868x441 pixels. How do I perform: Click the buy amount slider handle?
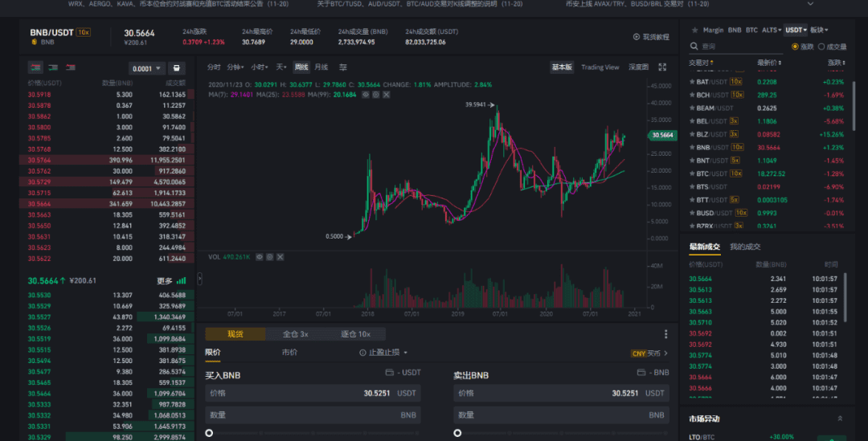209,433
